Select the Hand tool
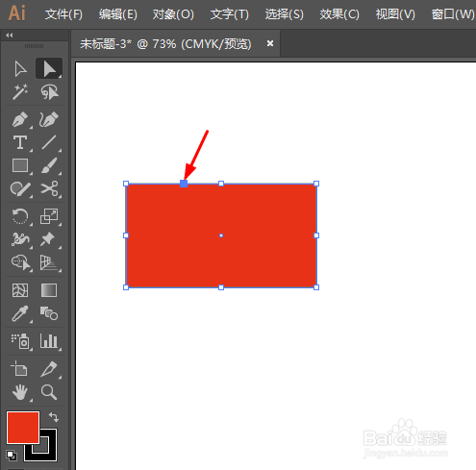The height and width of the screenshot is (470, 476). tap(20, 392)
